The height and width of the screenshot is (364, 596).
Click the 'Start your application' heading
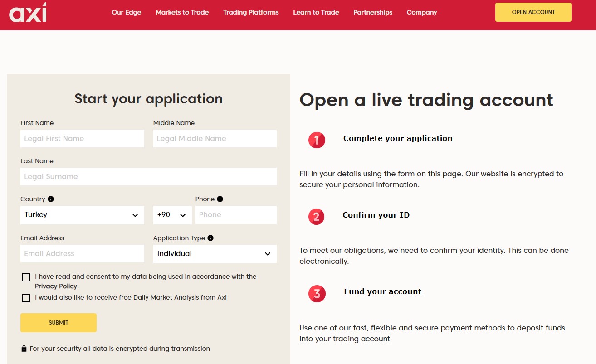[x=148, y=99]
